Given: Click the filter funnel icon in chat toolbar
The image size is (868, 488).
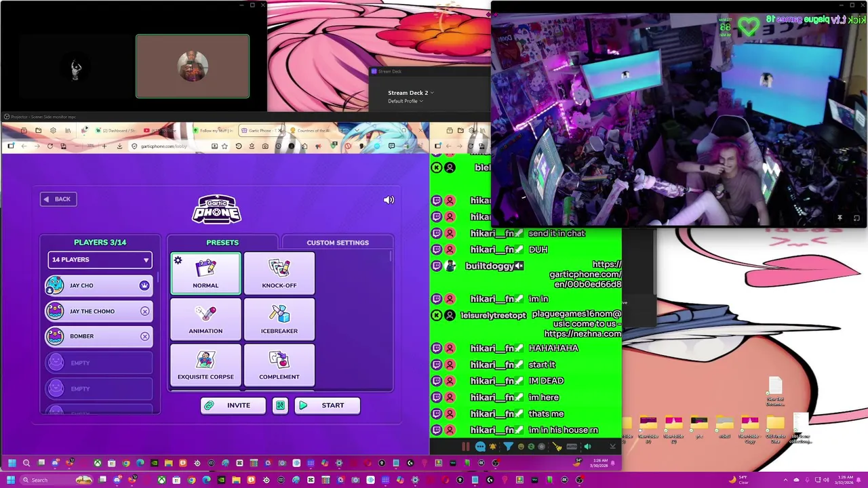Looking at the screenshot, I should coord(508,447).
